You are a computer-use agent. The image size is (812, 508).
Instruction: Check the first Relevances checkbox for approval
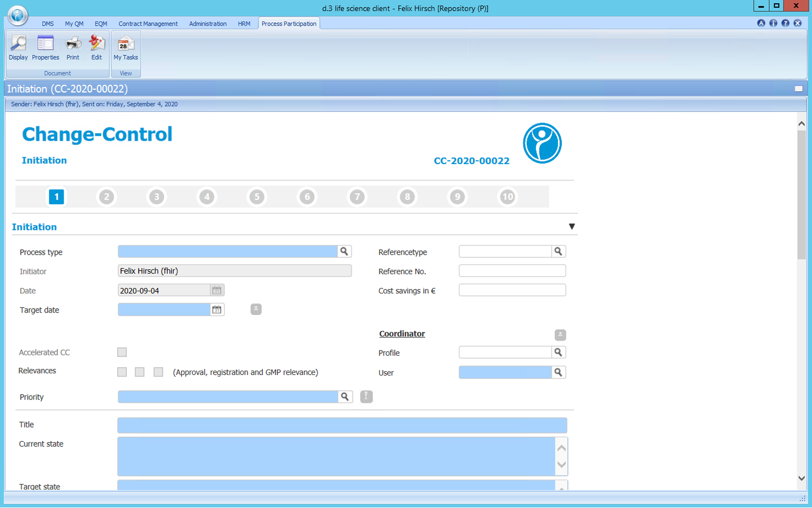click(x=122, y=371)
